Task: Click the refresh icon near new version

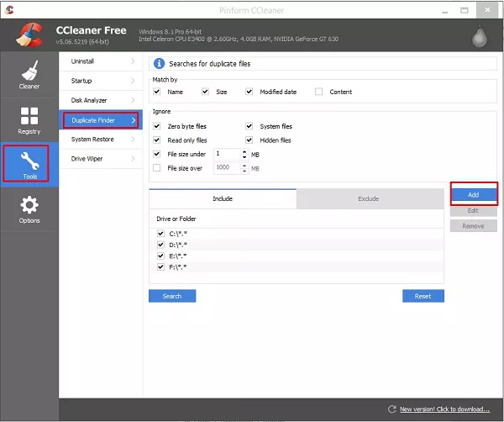Action: coord(391,409)
